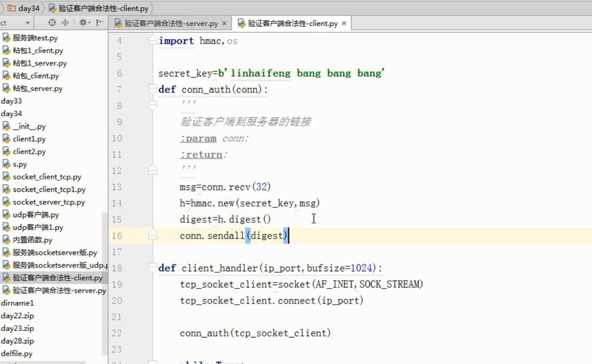Select socket_server_tcp.py in the project tree
The image size is (592, 364).
click(x=44, y=202)
